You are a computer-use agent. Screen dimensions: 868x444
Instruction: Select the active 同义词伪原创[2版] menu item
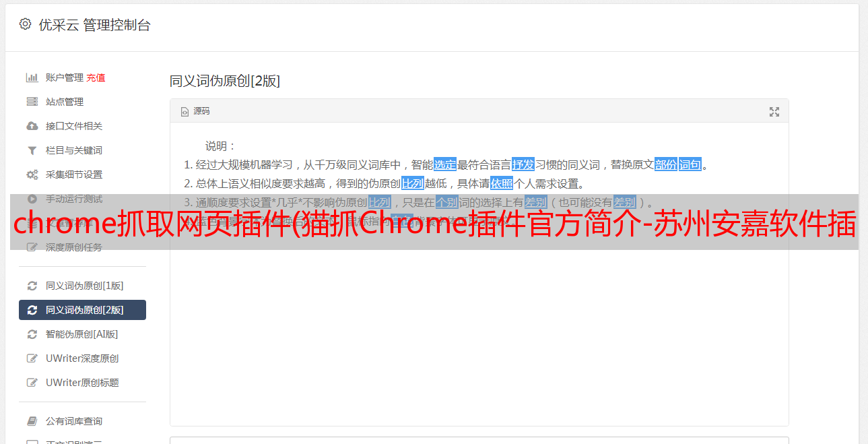(x=82, y=310)
